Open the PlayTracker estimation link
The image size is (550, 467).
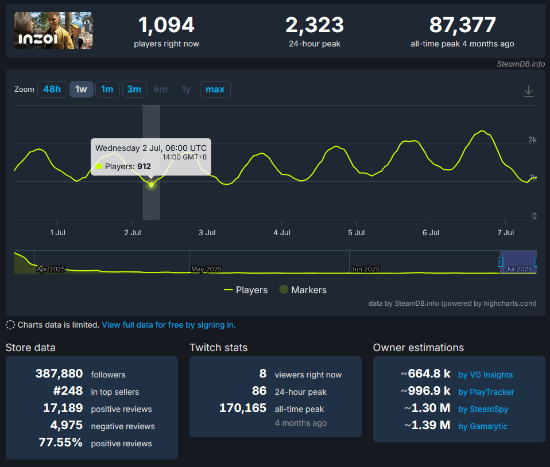pyautogui.click(x=486, y=392)
